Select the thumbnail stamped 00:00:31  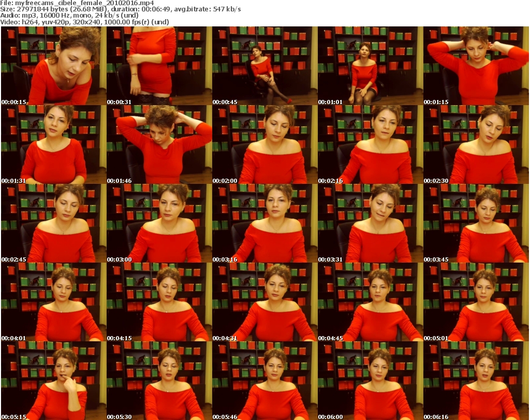click(x=159, y=66)
